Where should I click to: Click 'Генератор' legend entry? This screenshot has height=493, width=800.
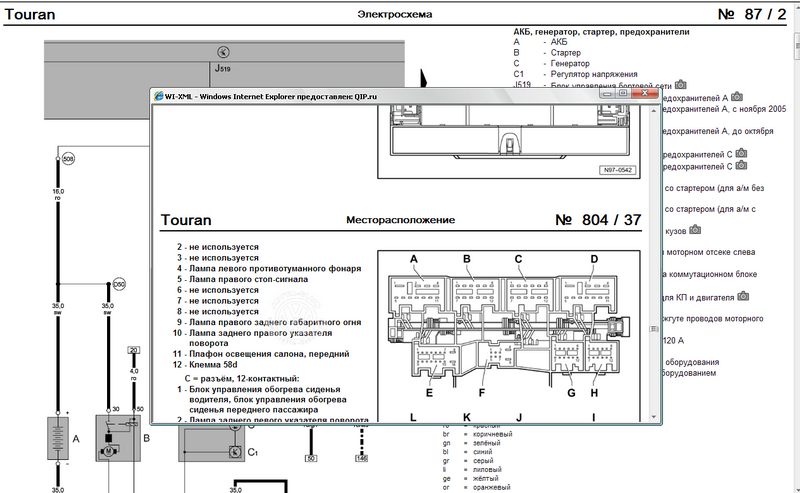tap(570, 63)
